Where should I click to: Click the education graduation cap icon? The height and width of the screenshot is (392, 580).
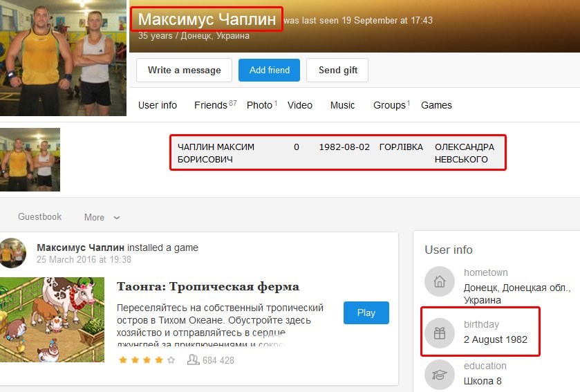[x=439, y=375]
